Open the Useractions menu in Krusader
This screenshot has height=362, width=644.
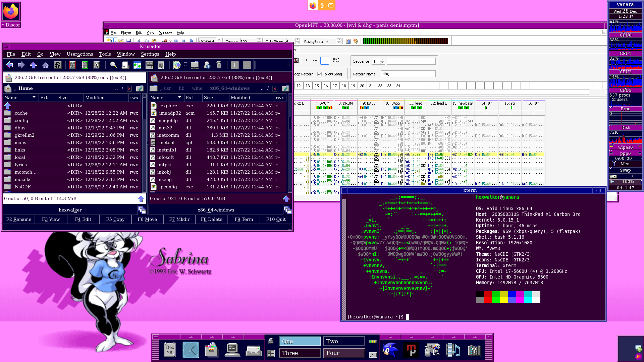[80, 54]
